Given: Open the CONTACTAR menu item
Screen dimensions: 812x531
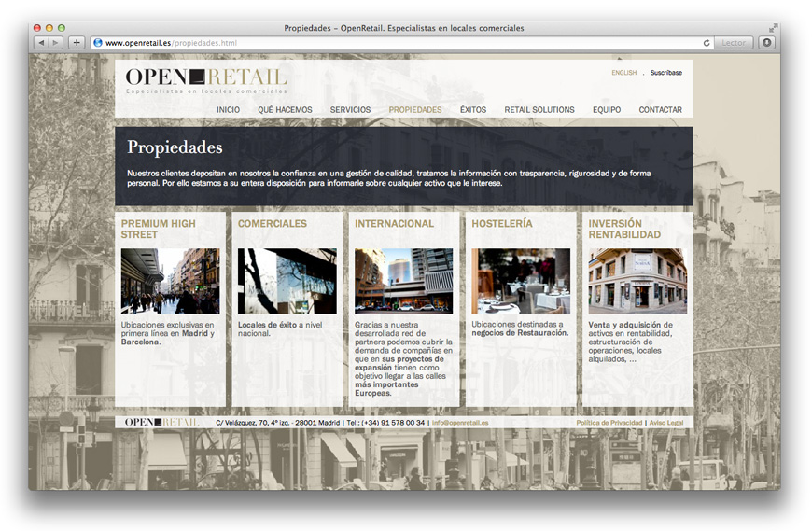Looking at the screenshot, I should click(x=660, y=110).
